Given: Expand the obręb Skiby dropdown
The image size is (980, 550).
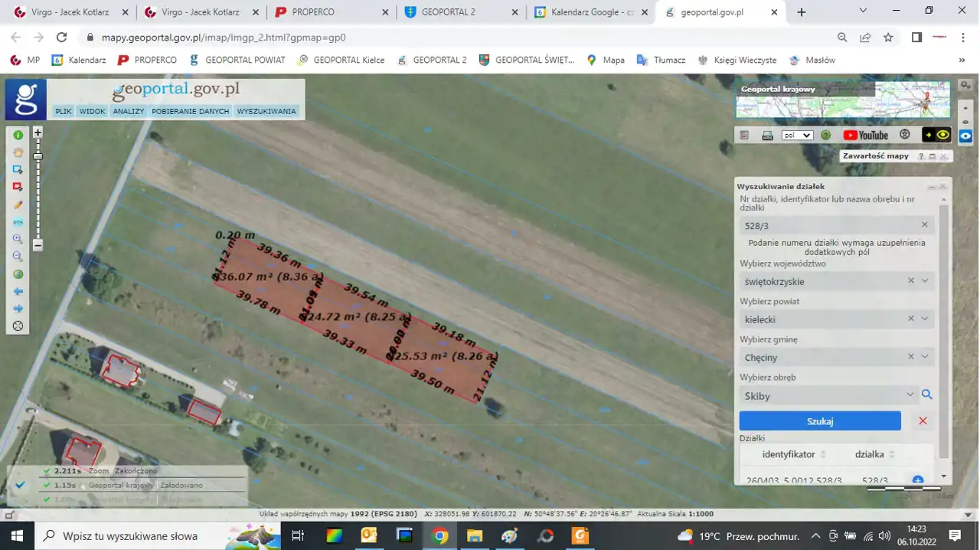Looking at the screenshot, I should [x=910, y=395].
